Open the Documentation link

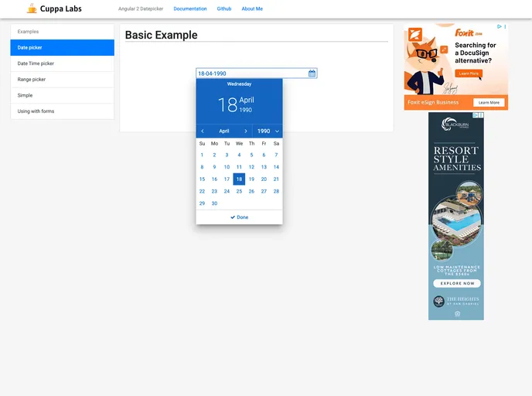pos(190,9)
